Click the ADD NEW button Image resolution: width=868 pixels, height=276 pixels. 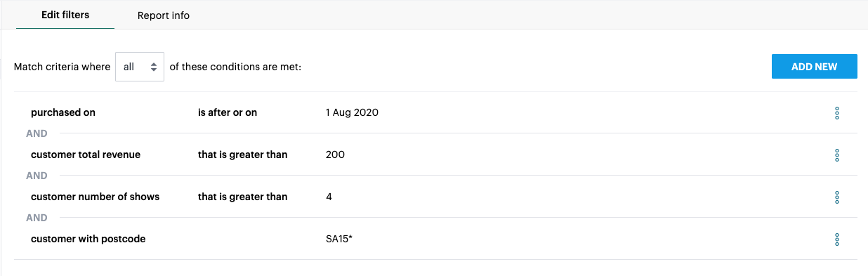coord(815,67)
